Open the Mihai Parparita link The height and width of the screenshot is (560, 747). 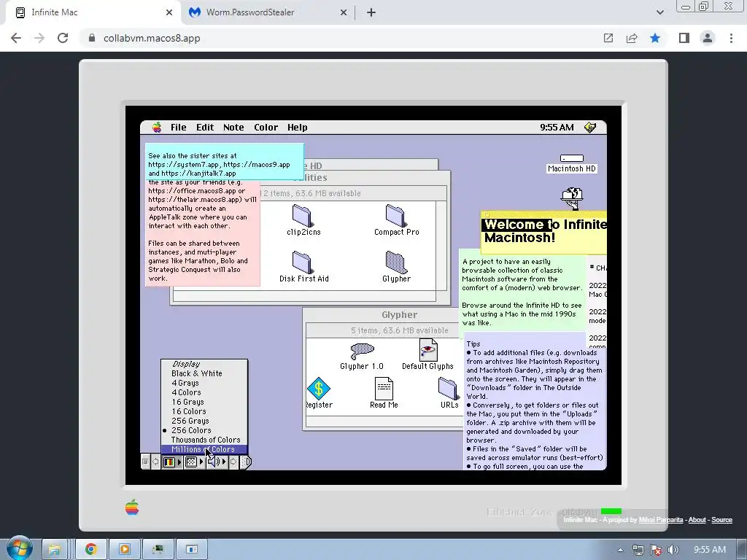tap(661, 519)
